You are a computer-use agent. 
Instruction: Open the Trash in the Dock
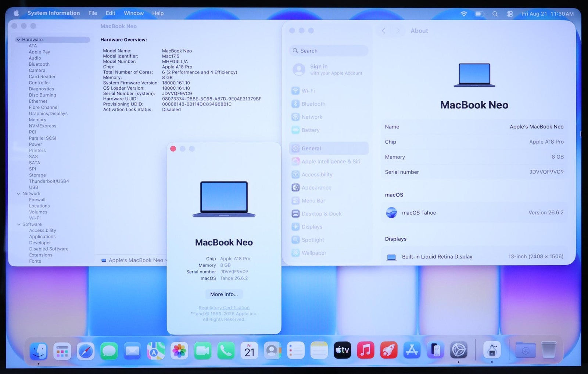[x=549, y=350]
